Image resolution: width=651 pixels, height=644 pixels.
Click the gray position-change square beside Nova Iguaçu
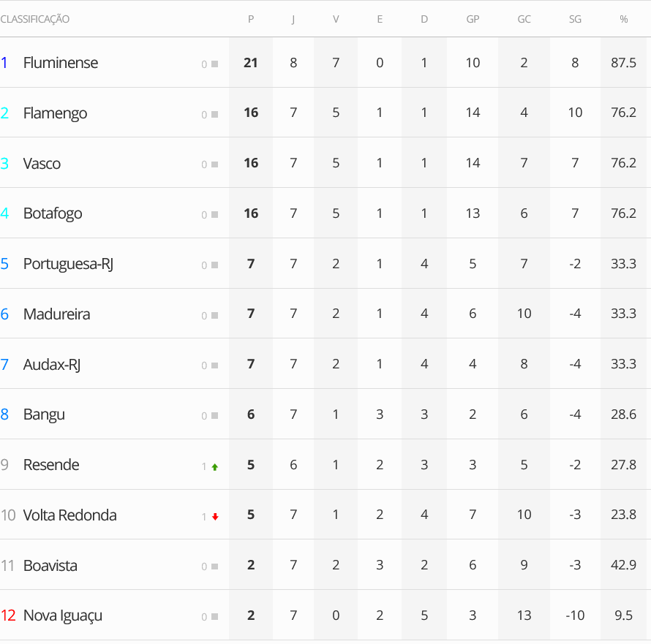click(214, 617)
